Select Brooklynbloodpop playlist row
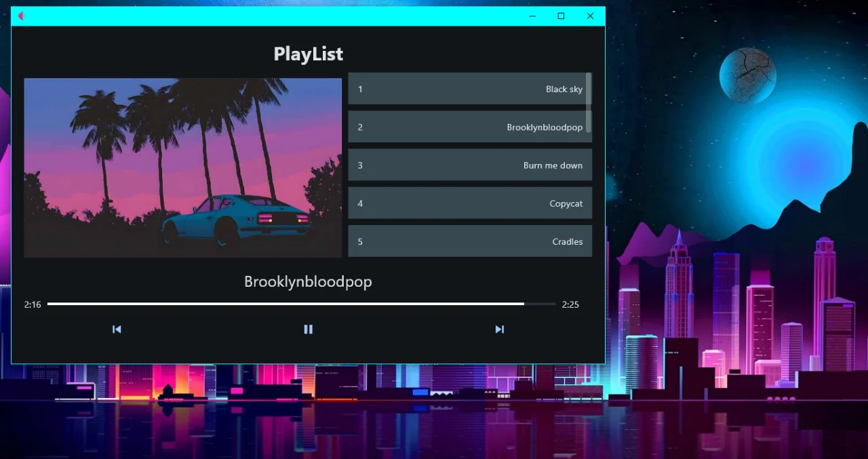This screenshot has width=868, height=459. click(470, 127)
